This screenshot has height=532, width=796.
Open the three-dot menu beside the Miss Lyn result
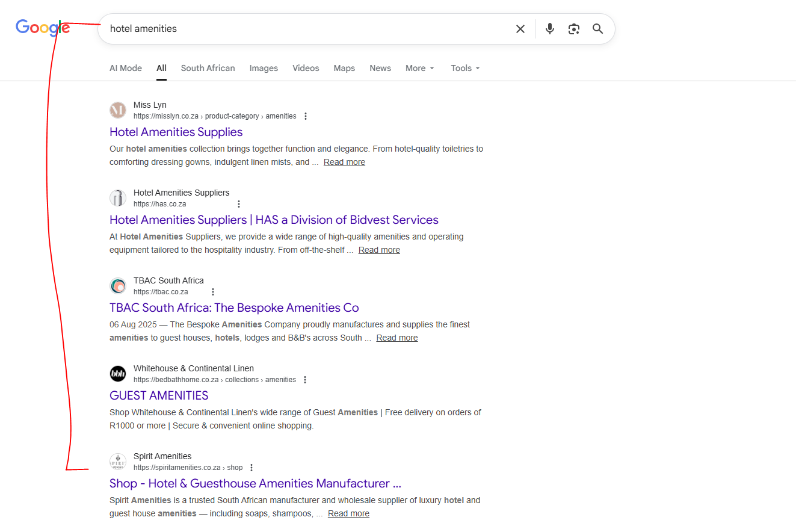click(x=306, y=116)
